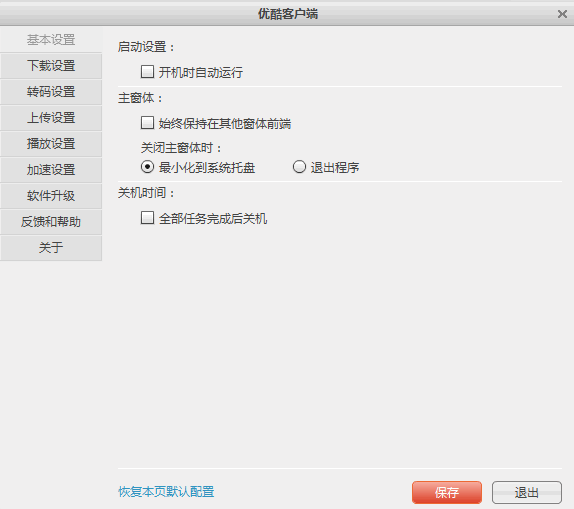The height and width of the screenshot is (509, 574).
Task: Go to 上传设置 section
Action: coord(51,118)
